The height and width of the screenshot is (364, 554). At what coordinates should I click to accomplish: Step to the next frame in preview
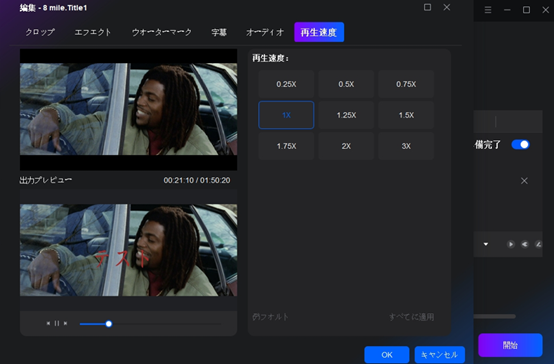tap(65, 323)
